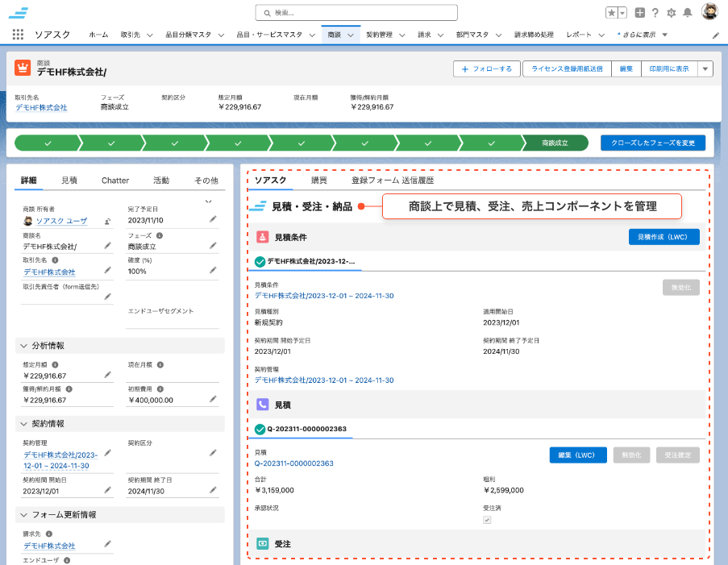Click ライセンス登録用紙送信 button
Viewport: 728px width, 565px height.
(x=567, y=69)
